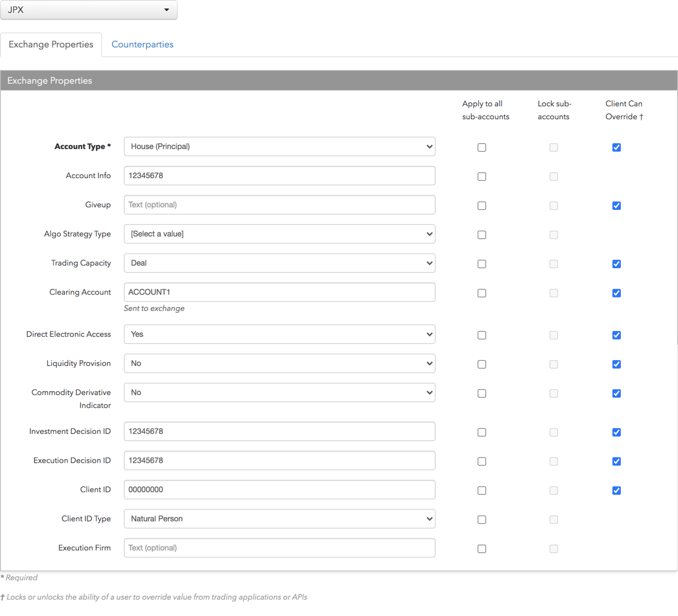Uncheck Client Can Override for Investment Decision ID
Screen dimensions: 678x616
pyautogui.click(x=616, y=433)
